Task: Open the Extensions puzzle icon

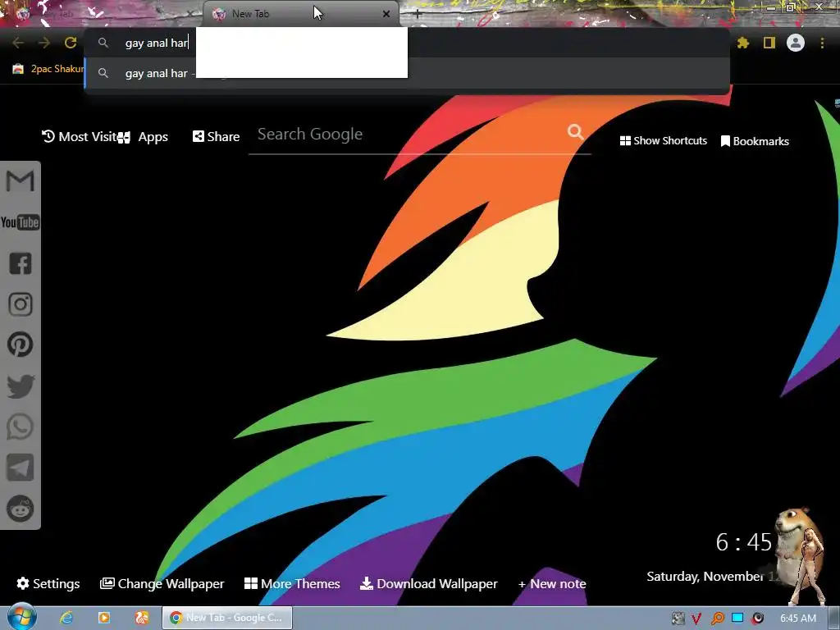Action: click(743, 43)
